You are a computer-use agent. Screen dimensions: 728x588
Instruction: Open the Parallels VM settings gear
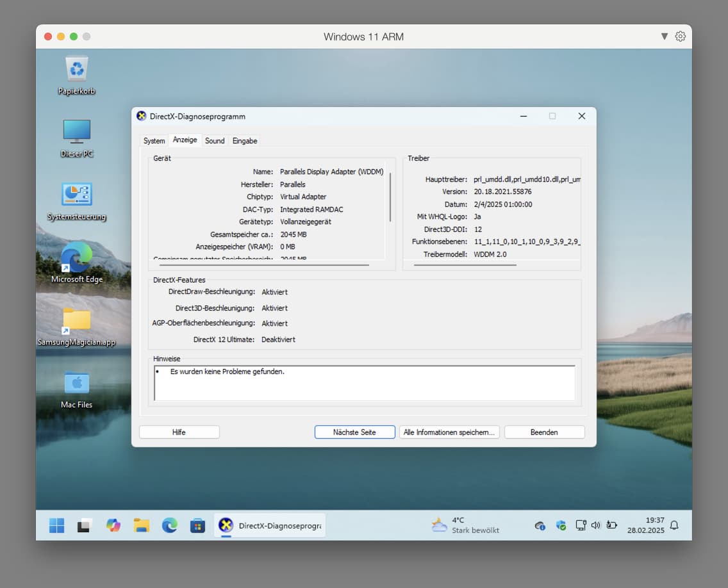[x=680, y=37]
